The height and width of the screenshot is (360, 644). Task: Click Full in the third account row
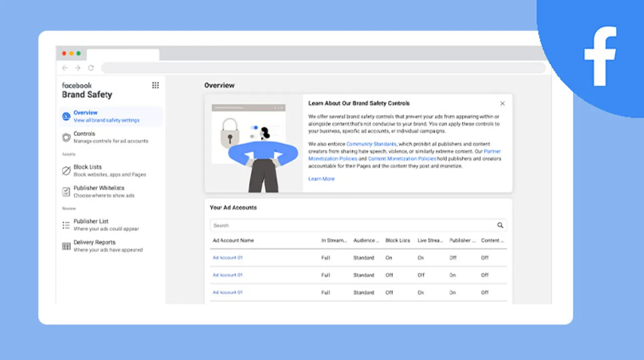coord(326,293)
